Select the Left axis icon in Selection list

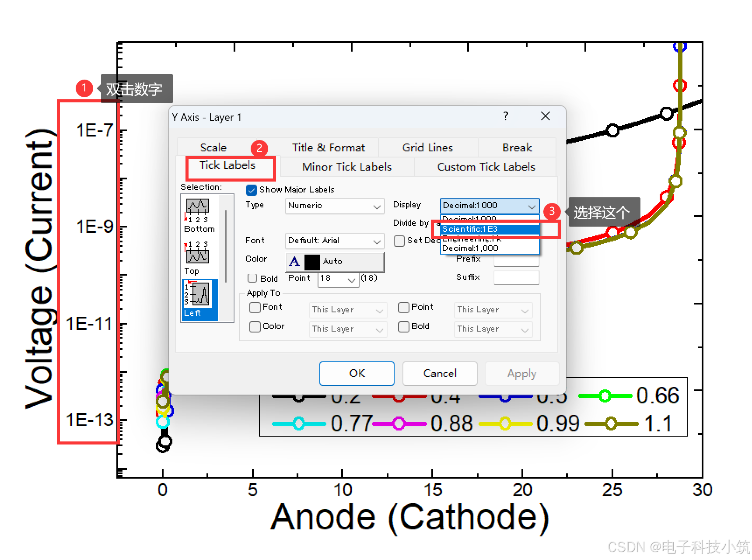(x=199, y=300)
